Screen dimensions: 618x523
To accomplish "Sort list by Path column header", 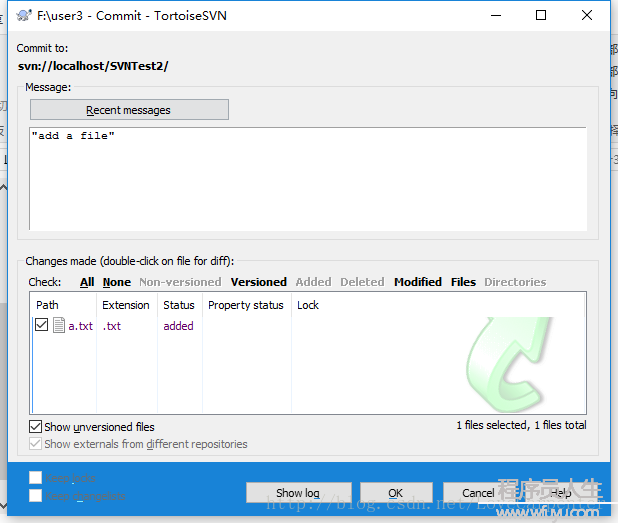I will coord(63,305).
